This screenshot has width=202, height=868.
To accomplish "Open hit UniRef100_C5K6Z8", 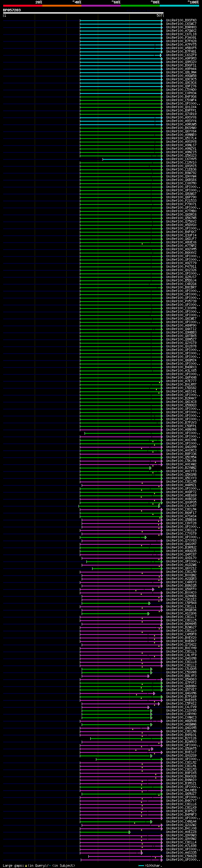I will coord(181,856).
